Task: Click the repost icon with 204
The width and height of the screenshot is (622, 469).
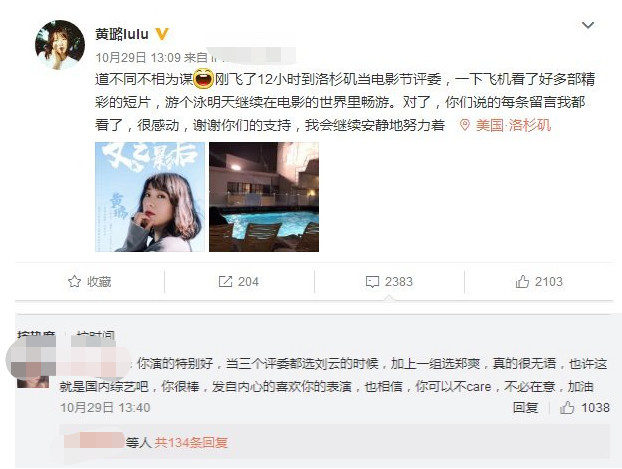Action: click(x=225, y=281)
